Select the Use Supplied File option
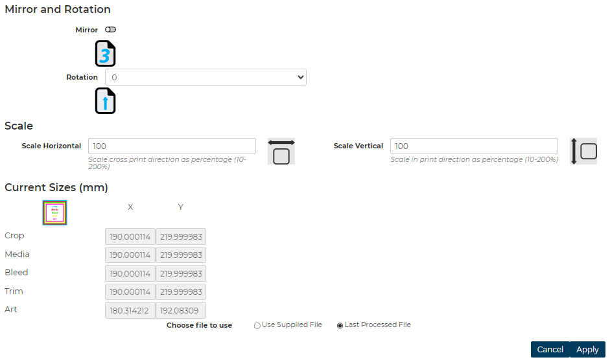Screen dimensions: 610x364 pyautogui.click(x=257, y=326)
